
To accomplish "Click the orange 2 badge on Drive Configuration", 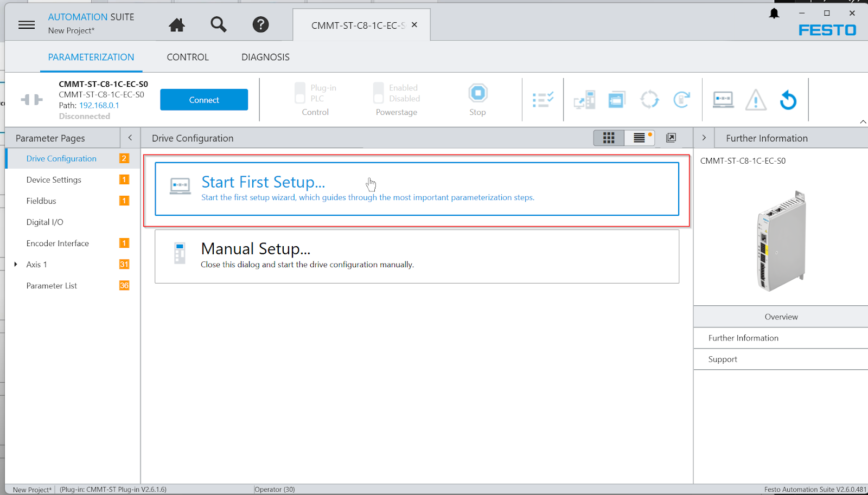I will [124, 158].
